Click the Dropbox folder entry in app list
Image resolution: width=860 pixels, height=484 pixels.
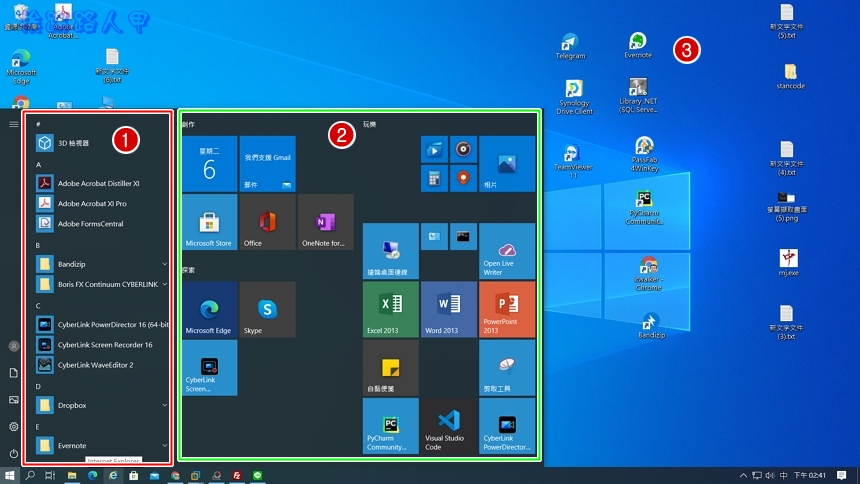tap(102, 405)
